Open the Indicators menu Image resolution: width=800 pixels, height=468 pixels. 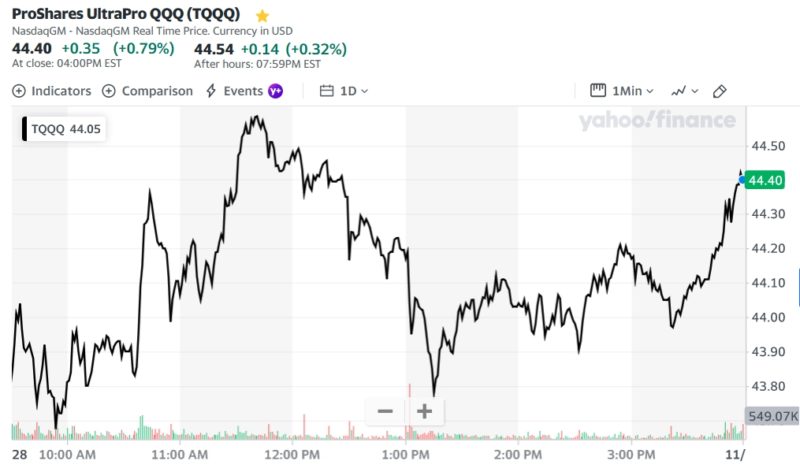(60, 91)
